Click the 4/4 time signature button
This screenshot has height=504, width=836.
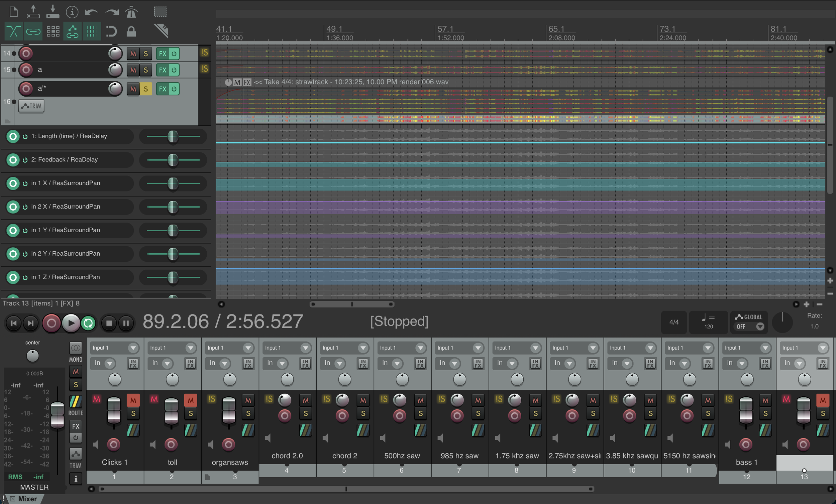click(x=674, y=322)
